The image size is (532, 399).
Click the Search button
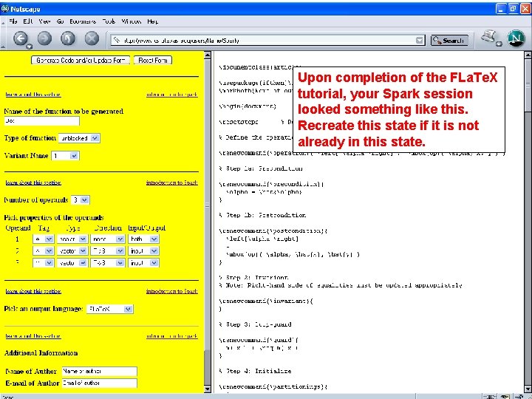click(449, 41)
